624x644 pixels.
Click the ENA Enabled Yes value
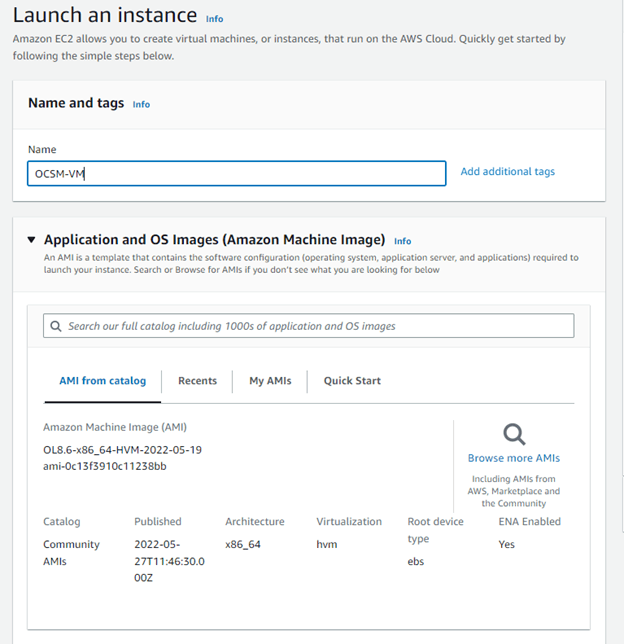point(506,544)
